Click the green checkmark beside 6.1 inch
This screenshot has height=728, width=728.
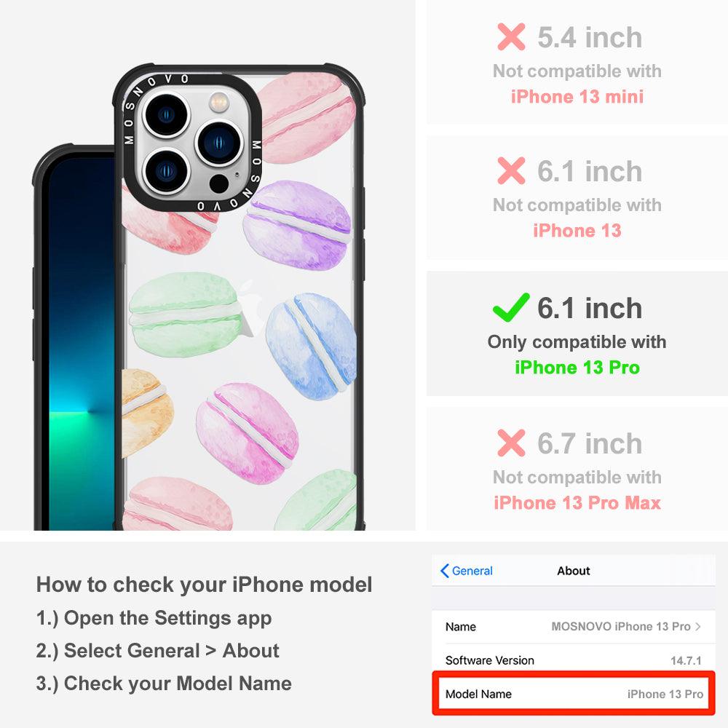pyautogui.click(x=511, y=307)
